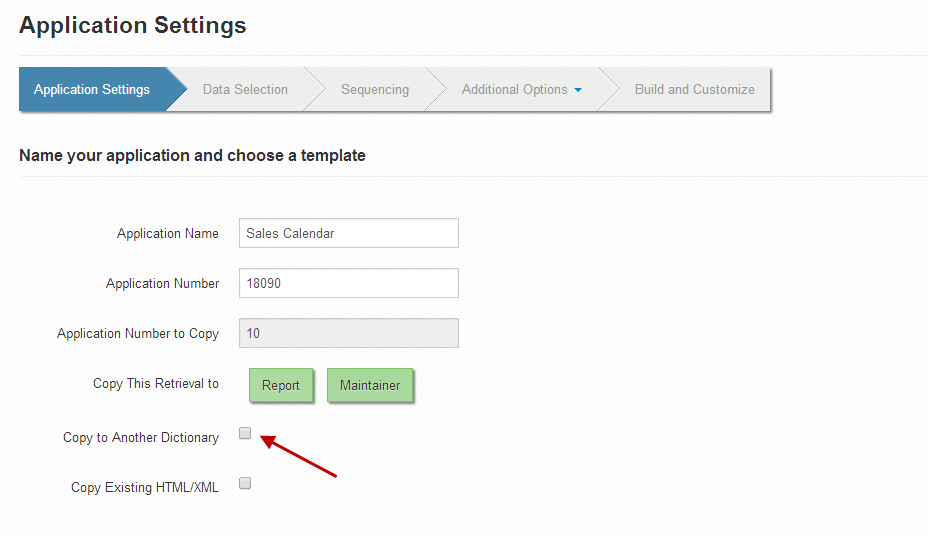928x536 pixels.
Task: Click the Copy Existing HTML/XML label text
Action: coord(145,487)
